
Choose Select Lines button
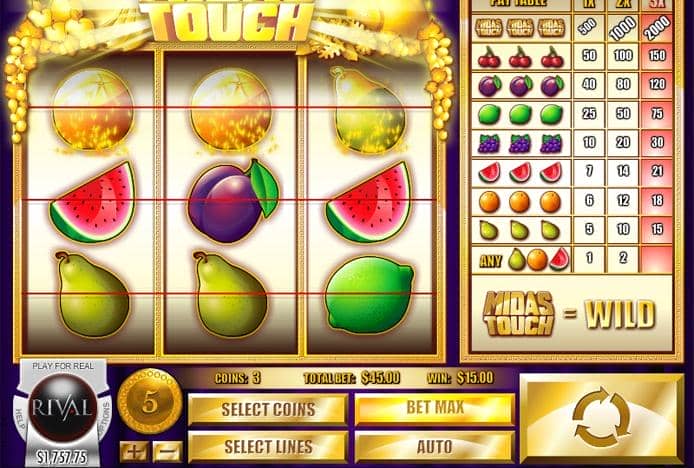[x=268, y=447]
